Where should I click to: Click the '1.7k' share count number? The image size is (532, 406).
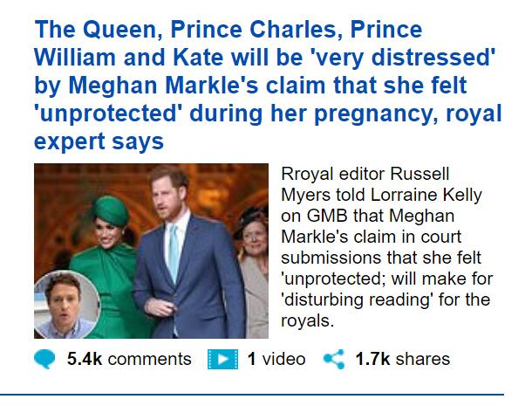(372, 359)
